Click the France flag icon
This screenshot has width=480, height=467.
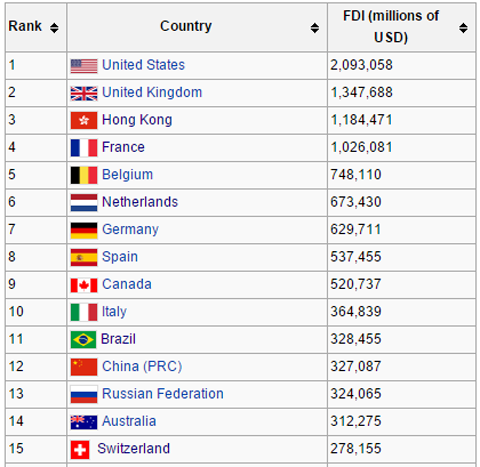84,148
